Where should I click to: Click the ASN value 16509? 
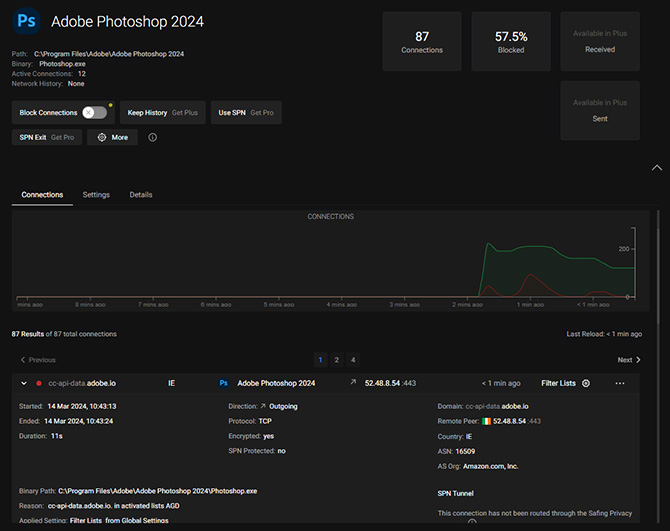(x=465, y=452)
